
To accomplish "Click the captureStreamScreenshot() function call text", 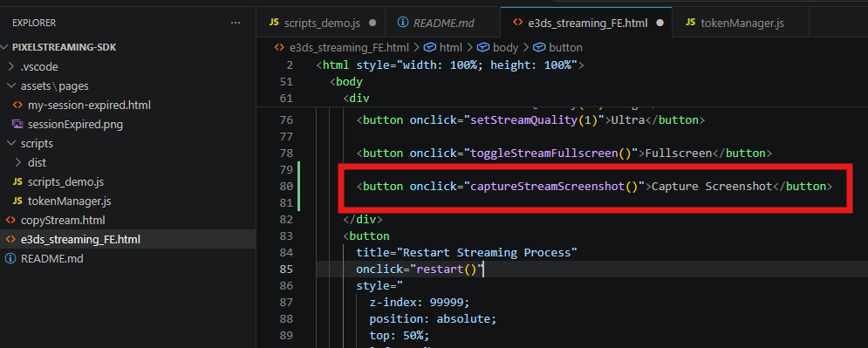I will tap(554, 187).
